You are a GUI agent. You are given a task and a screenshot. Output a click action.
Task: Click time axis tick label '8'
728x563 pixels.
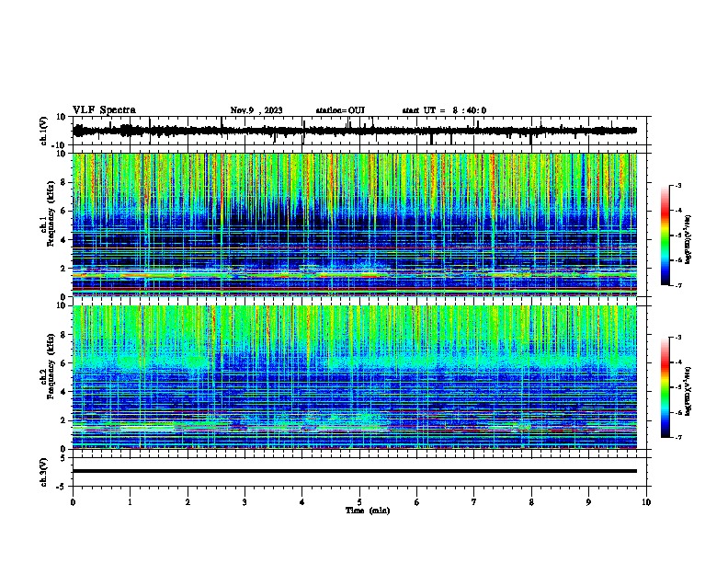click(x=531, y=502)
